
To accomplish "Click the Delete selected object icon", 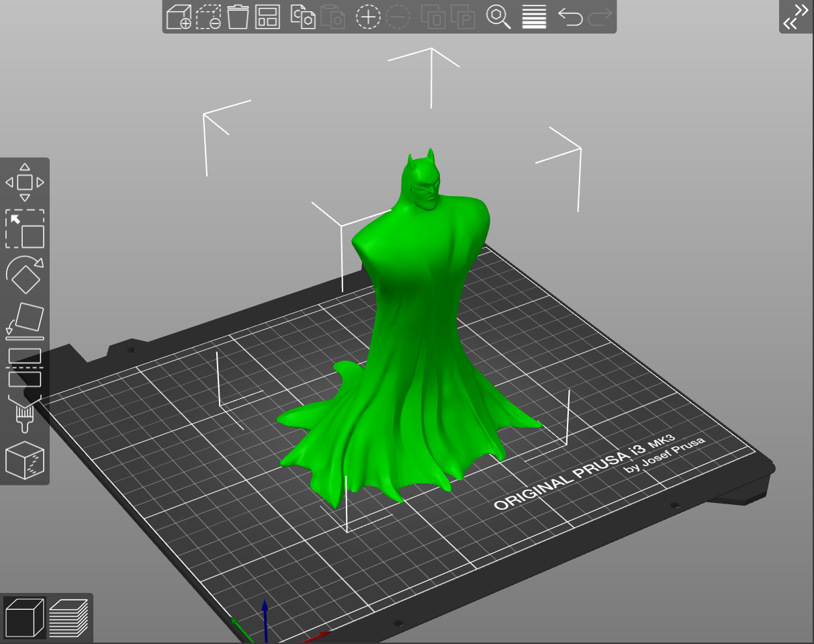I will pyautogui.click(x=209, y=17).
